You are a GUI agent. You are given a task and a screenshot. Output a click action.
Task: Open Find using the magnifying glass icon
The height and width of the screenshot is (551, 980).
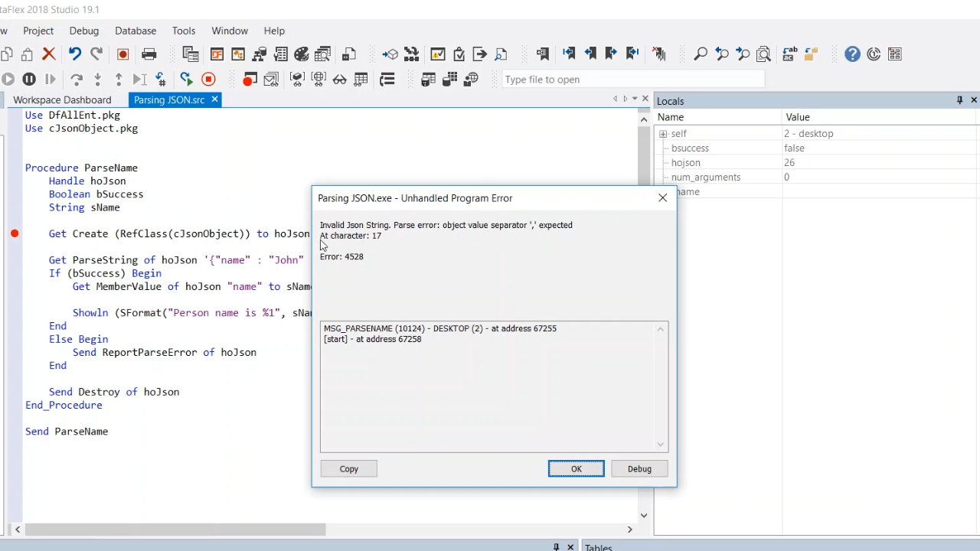click(x=700, y=54)
